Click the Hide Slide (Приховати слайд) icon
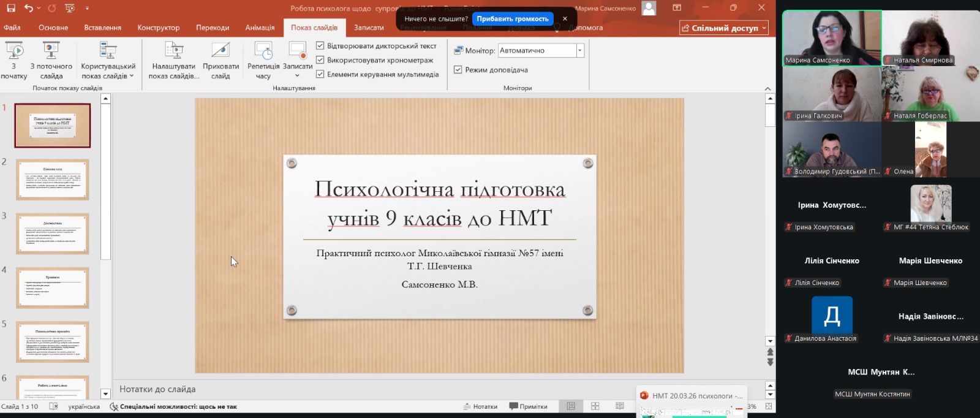Viewport: 980px width, 418px height. pos(221,51)
